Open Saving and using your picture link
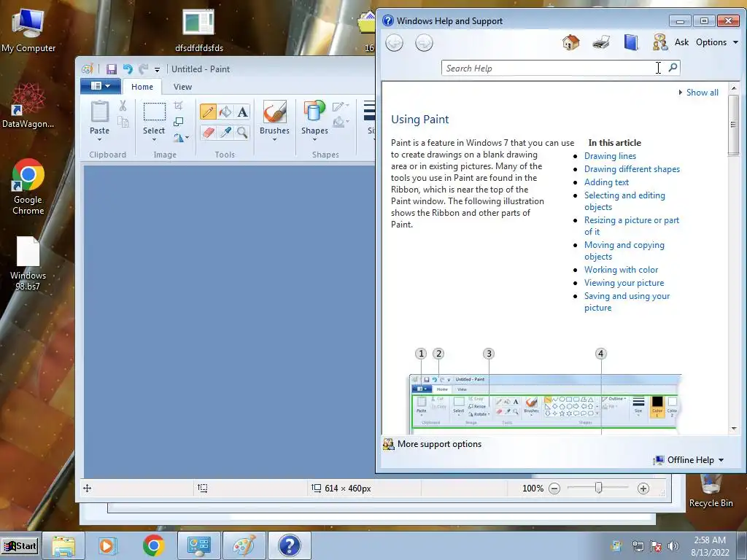747x560 pixels. coord(627,301)
